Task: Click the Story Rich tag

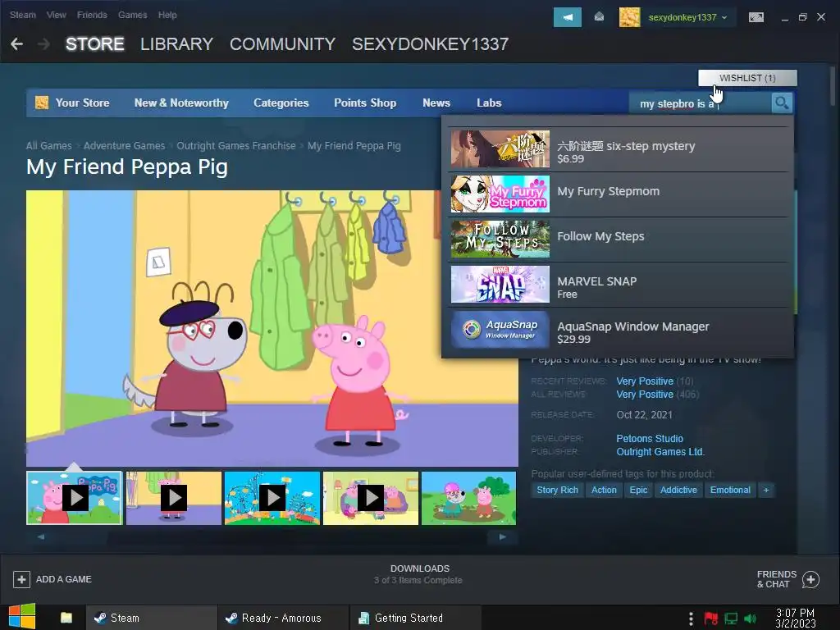Action: [x=557, y=490]
